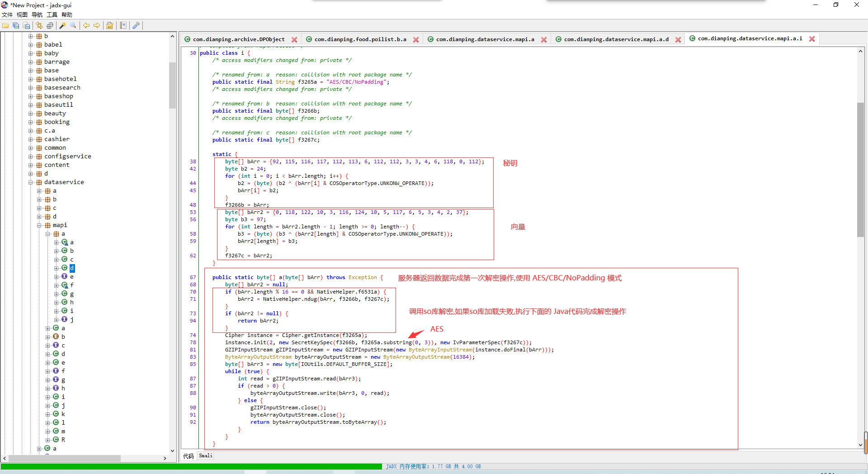Open text search with magic wand icon
The image size is (868, 474).
pos(62,26)
